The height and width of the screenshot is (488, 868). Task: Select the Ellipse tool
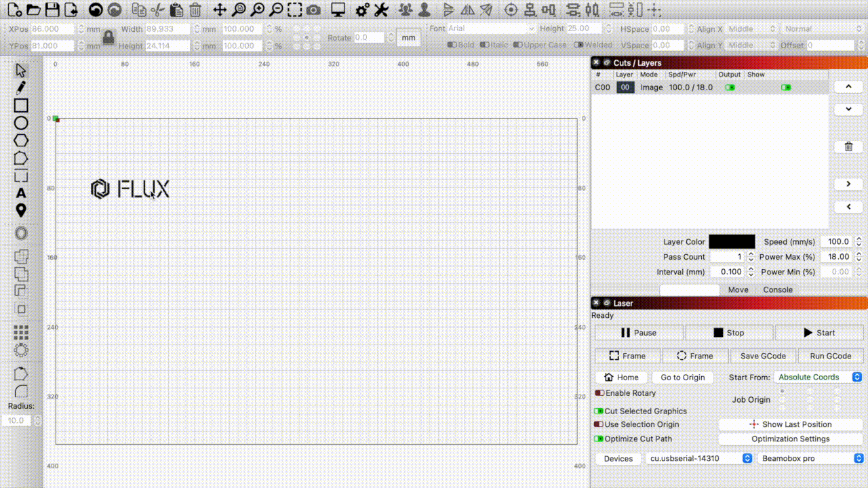[x=21, y=123]
